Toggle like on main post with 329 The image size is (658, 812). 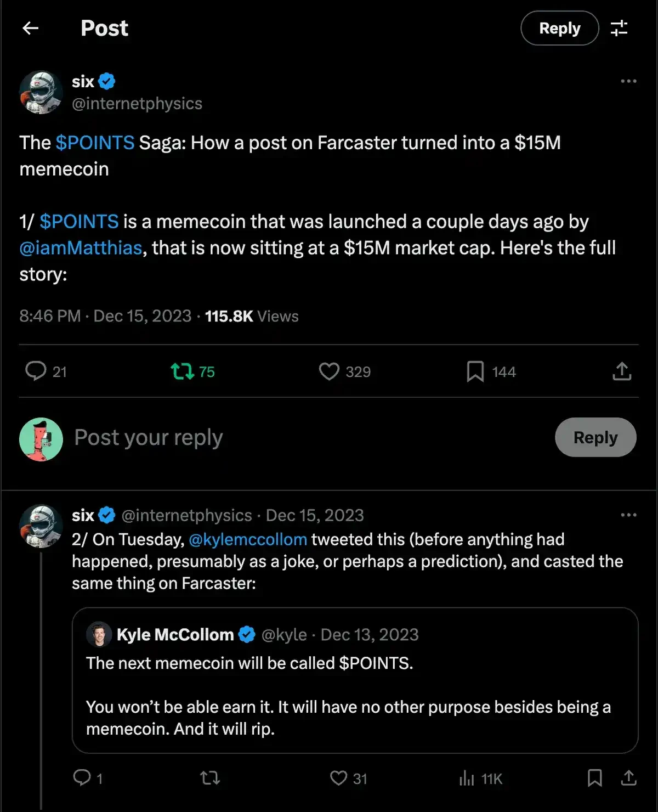click(329, 371)
